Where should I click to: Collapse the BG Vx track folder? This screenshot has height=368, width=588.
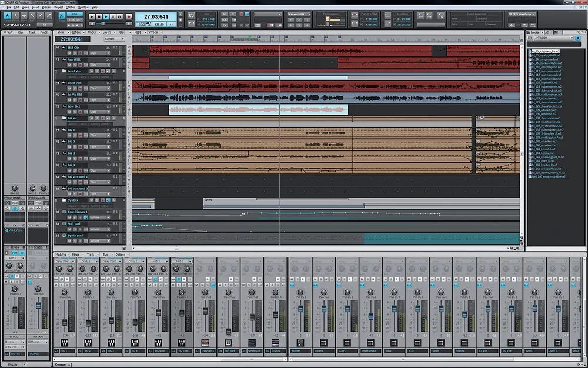pyautogui.click(x=56, y=118)
